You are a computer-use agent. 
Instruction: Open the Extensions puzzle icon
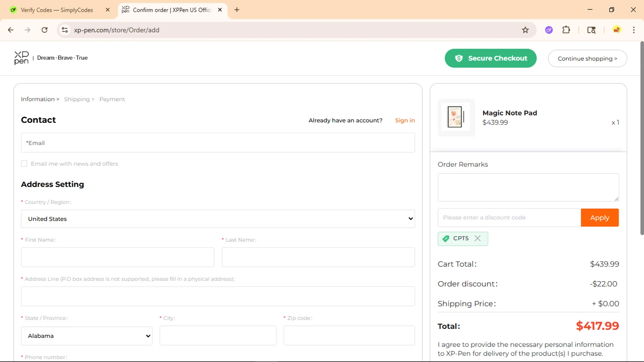point(566,30)
